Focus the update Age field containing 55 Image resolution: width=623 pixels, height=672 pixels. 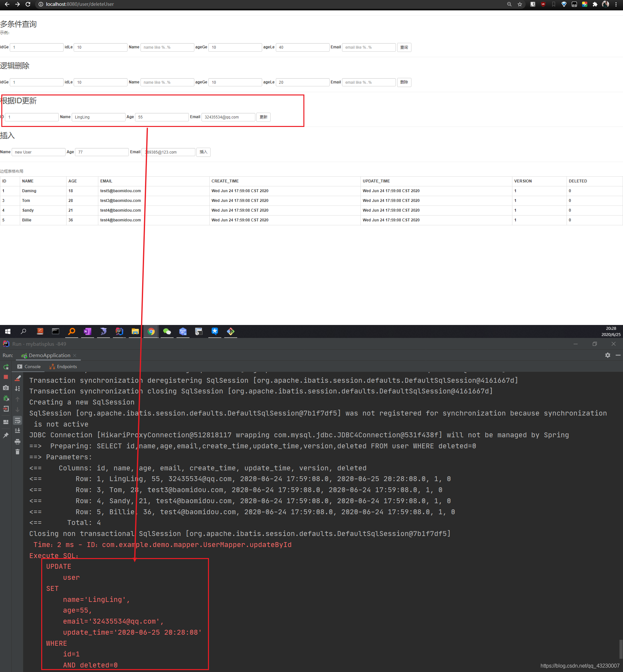click(162, 117)
